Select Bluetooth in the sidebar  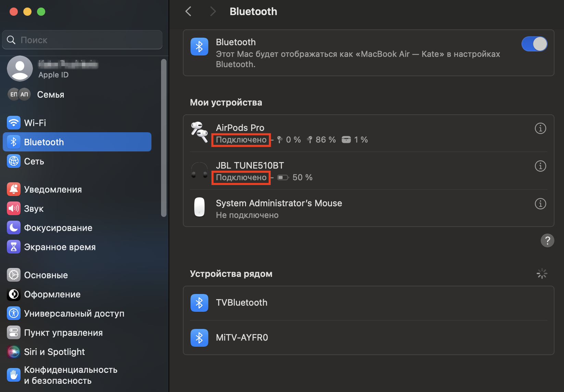click(77, 142)
